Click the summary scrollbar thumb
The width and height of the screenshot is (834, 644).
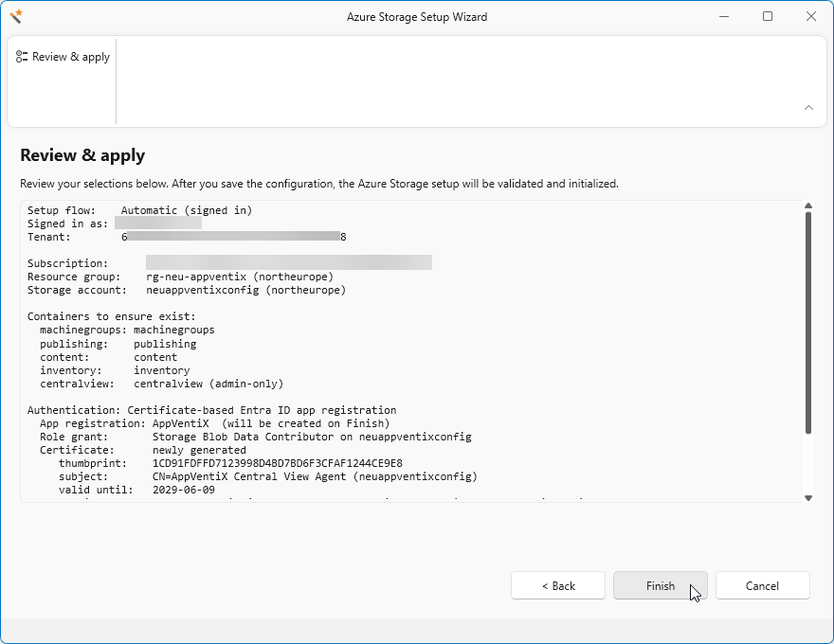pos(808,323)
